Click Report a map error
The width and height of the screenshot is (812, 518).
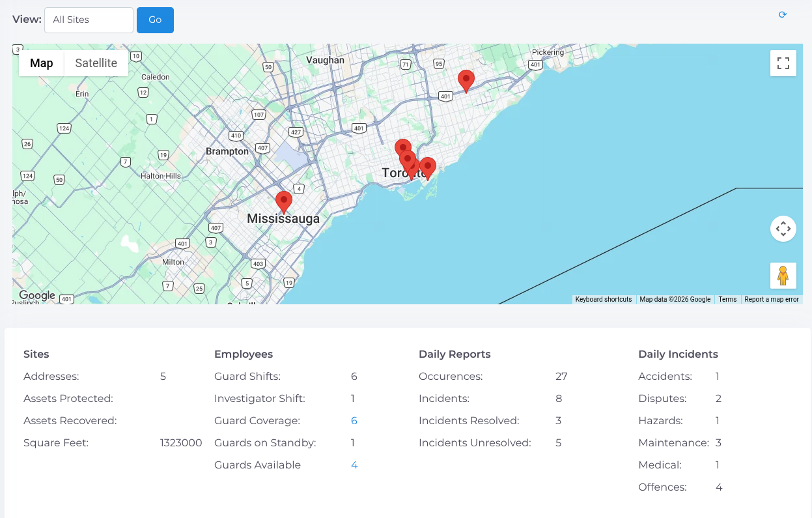[772, 300]
